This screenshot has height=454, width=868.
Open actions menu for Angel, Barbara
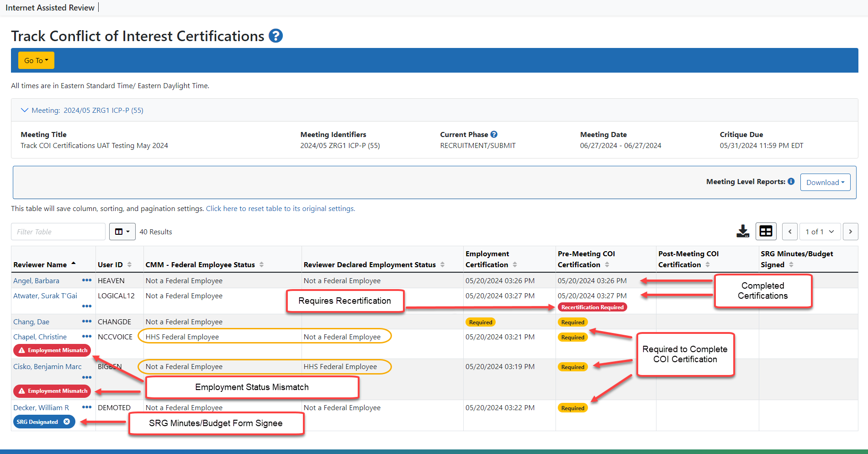coord(87,280)
